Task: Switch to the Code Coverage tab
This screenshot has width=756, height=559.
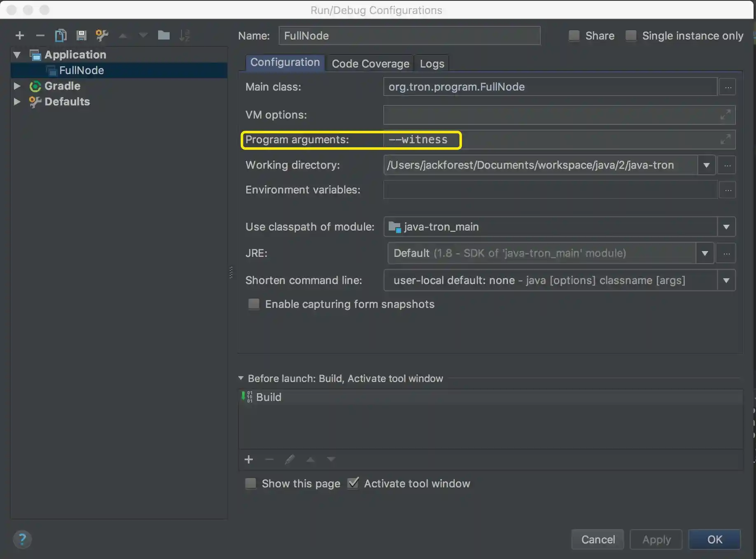Action: point(370,64)
